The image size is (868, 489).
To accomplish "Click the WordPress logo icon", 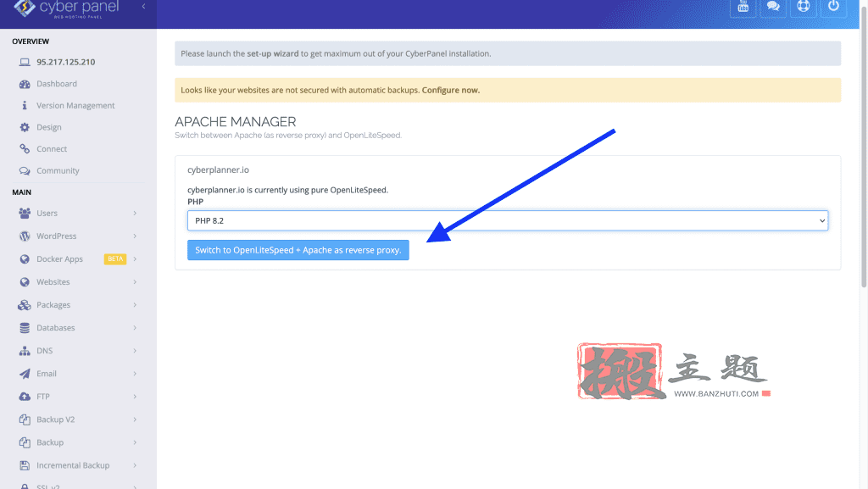I will (25, 236).
